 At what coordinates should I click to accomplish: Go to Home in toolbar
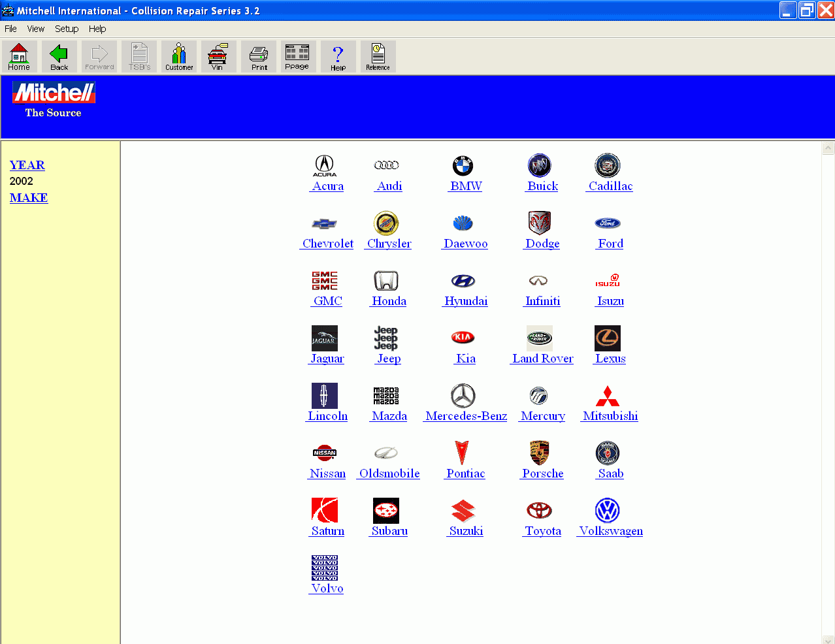click(x=19, y=57)
